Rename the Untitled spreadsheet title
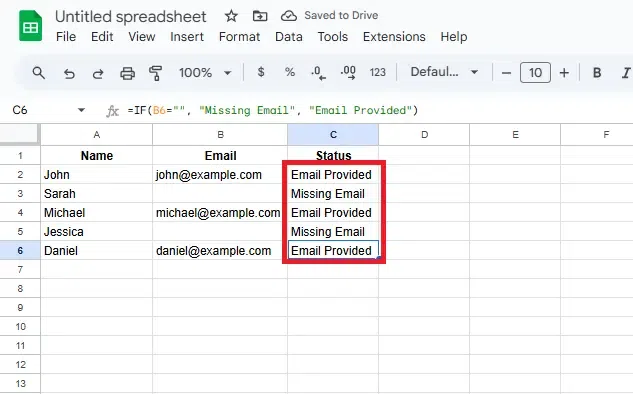Viewport: 633px width, 394px height. click(130, 17)
